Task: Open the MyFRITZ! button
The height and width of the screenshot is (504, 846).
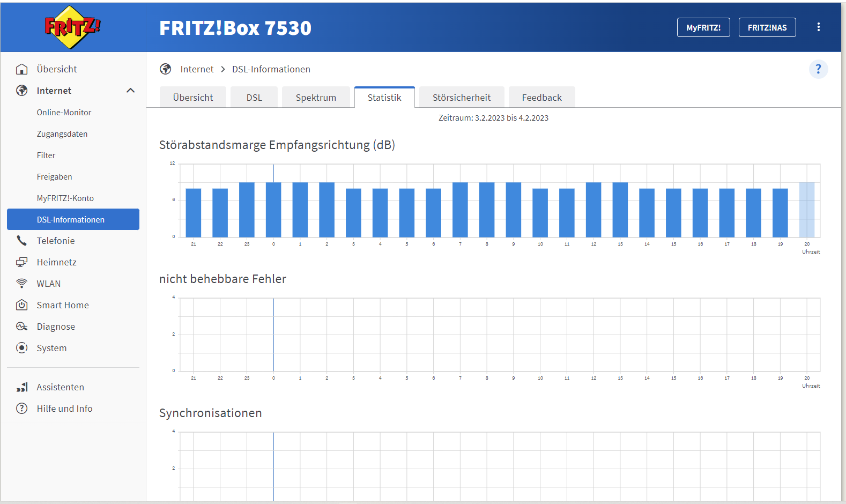Action: 703,27
